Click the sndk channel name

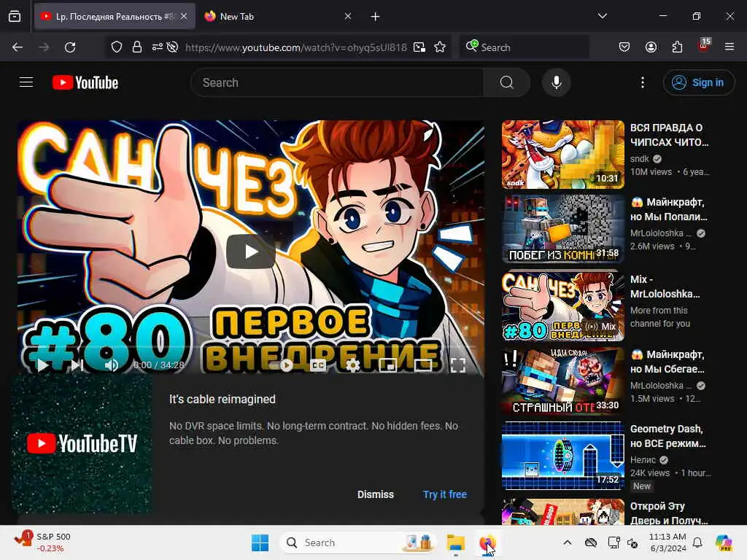point(639,158)
